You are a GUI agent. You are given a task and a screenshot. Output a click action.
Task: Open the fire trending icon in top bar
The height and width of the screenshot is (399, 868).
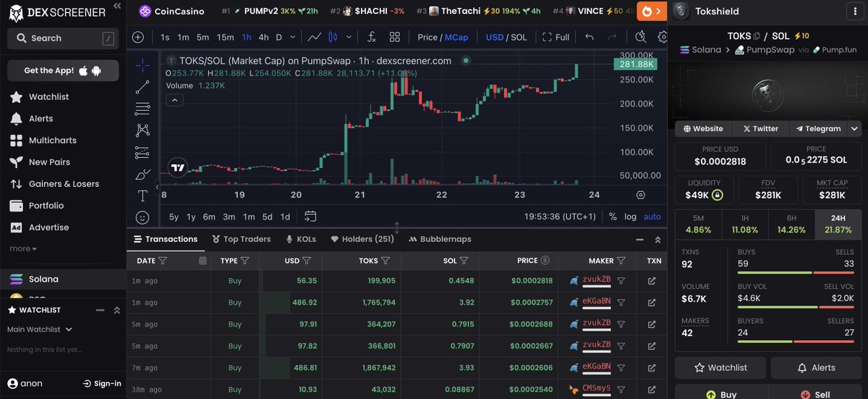[x=652, y=11]
